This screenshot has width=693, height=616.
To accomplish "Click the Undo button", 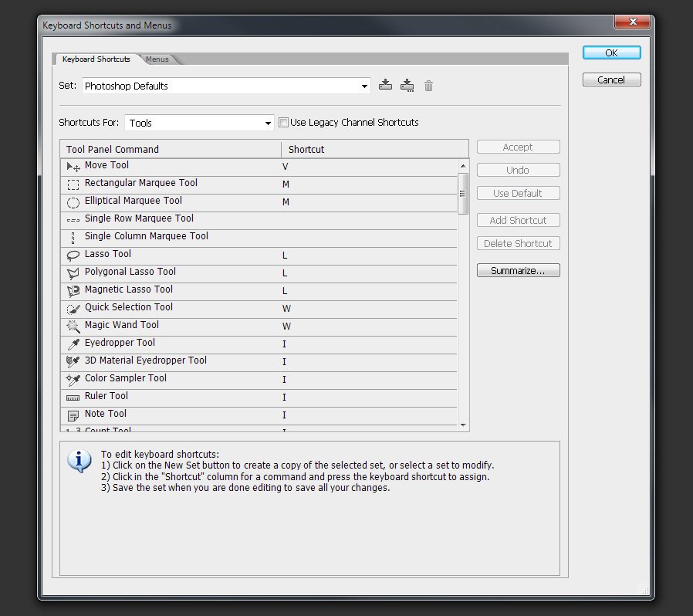I will point(519,171).
